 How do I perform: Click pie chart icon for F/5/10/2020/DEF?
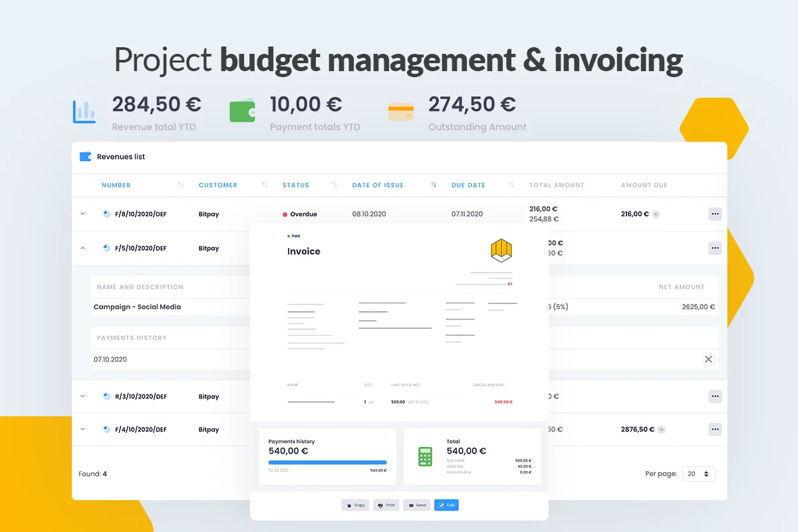point(106,248)
